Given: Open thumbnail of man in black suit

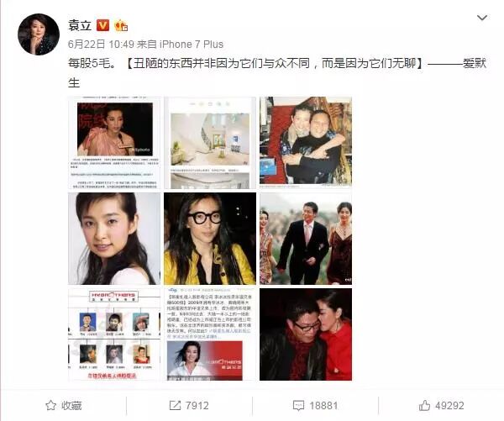Looking at the screenshot, I should [306, 239].
